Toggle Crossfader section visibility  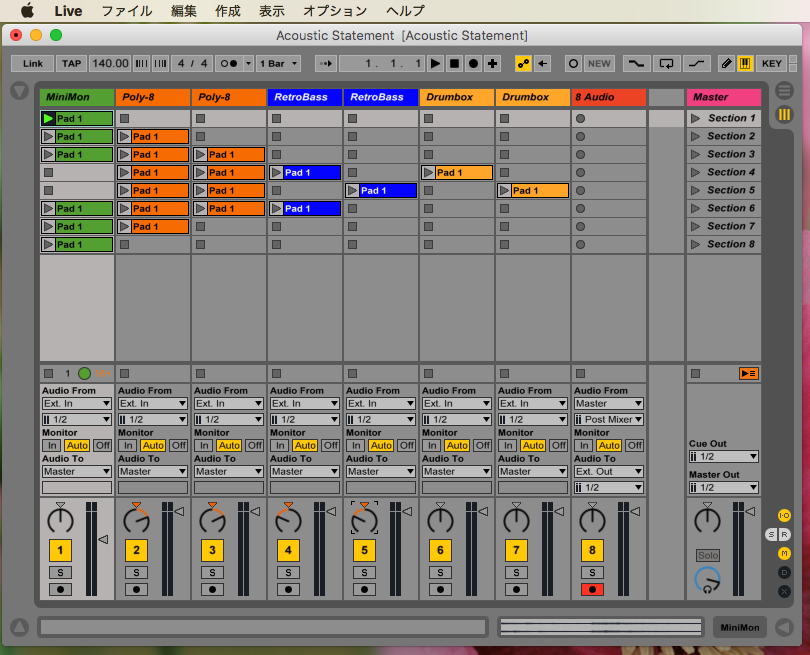click(784, 591)
